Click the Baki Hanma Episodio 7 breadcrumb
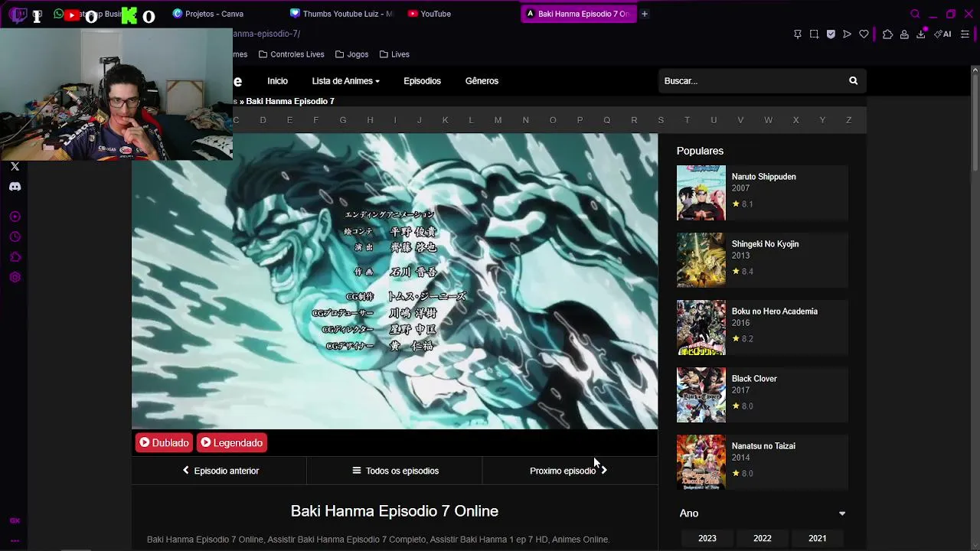 click(290, 101)
